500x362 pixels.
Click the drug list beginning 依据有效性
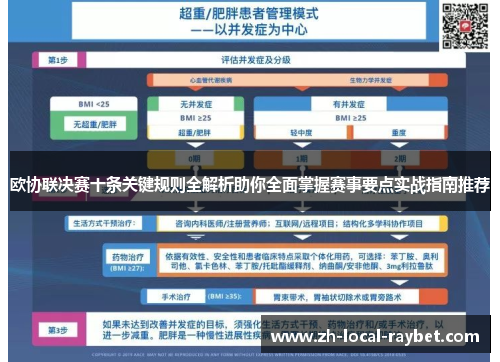(302, 261)
